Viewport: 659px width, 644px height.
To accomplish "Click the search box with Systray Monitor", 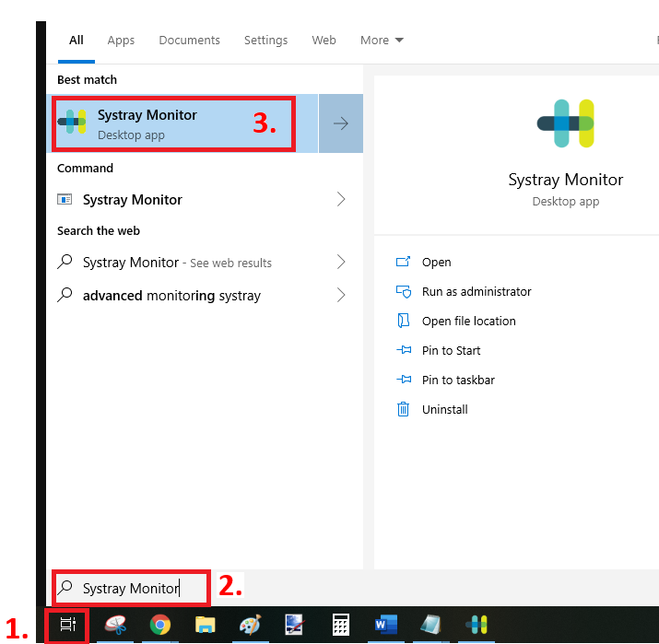I will tap(131, 588).
